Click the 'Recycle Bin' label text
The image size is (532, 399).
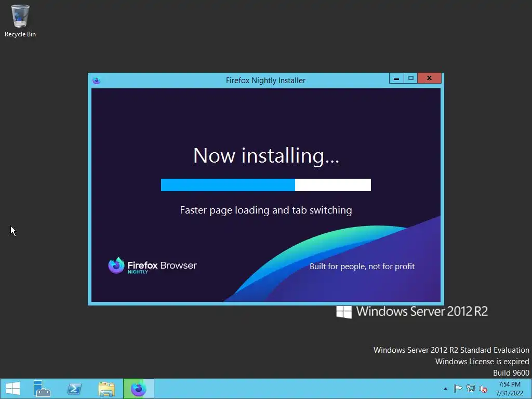[20, 34]
